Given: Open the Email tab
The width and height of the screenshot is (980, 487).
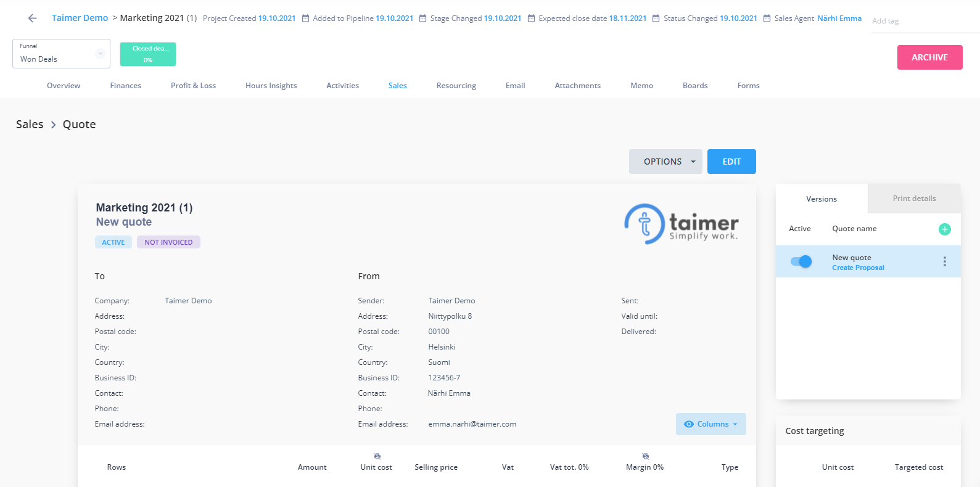Looking at the screenshot, I should (515, 86).
